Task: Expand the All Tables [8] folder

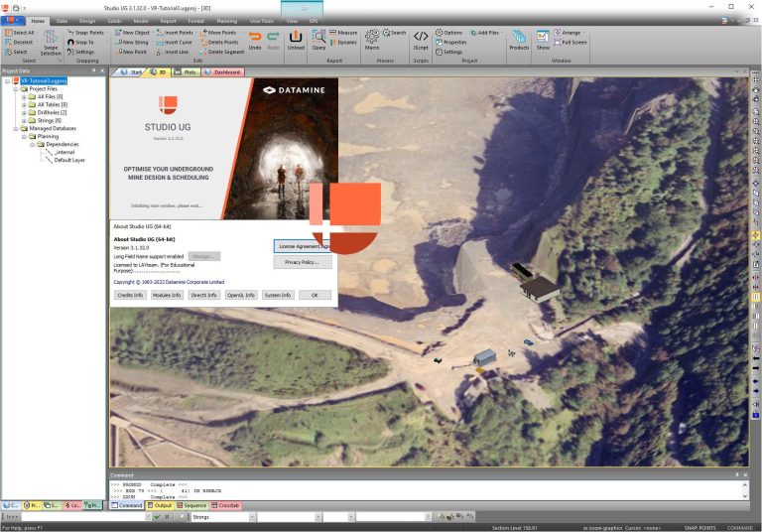Action: coord(24,105)
